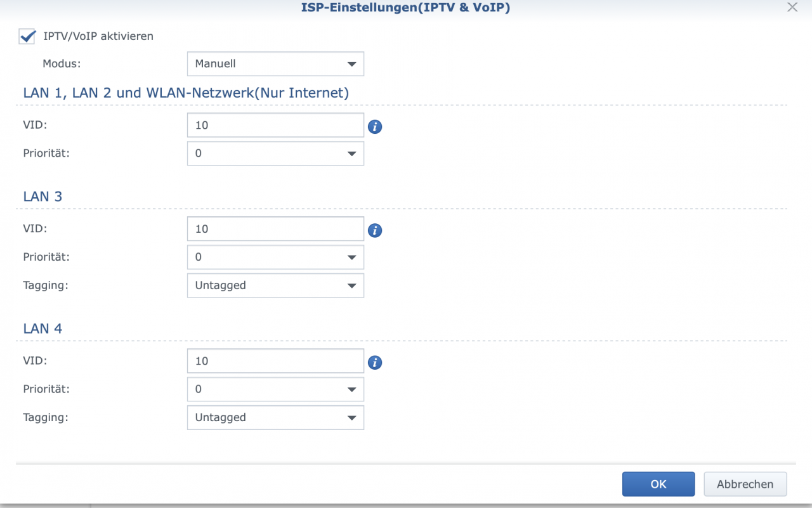Expand Tagging dropdown in LAN 3 section

(x=275, y=285)
